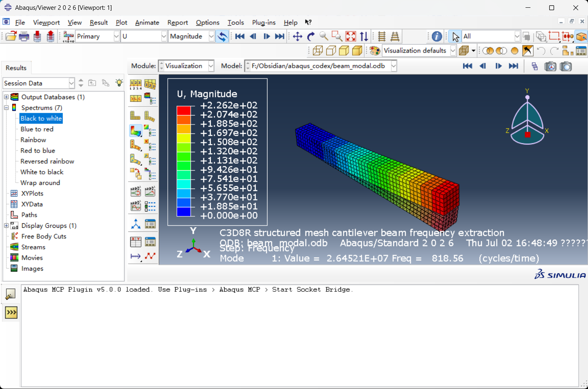
Task: Click the Print icon in the toolbar
Action: (24, 36)
